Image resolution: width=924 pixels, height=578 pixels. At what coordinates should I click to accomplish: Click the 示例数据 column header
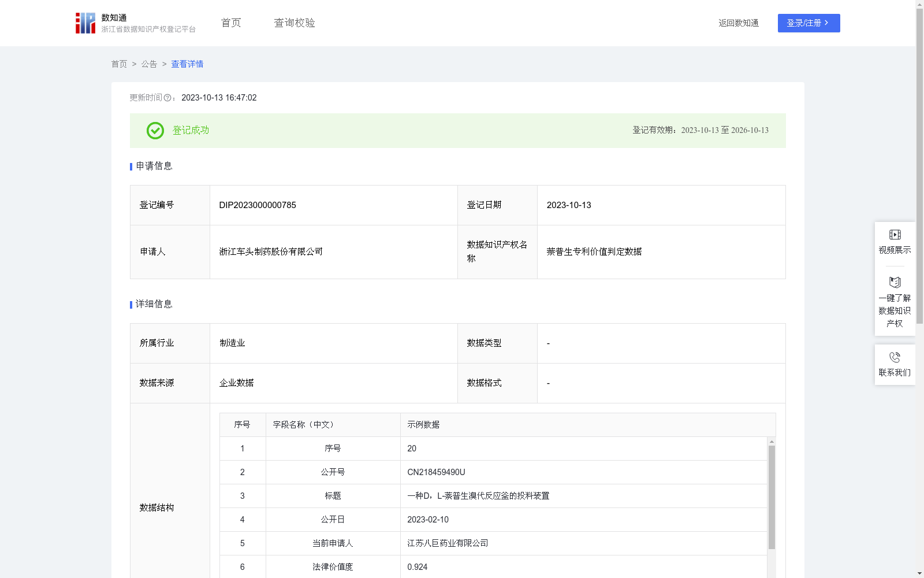(588, 425)
